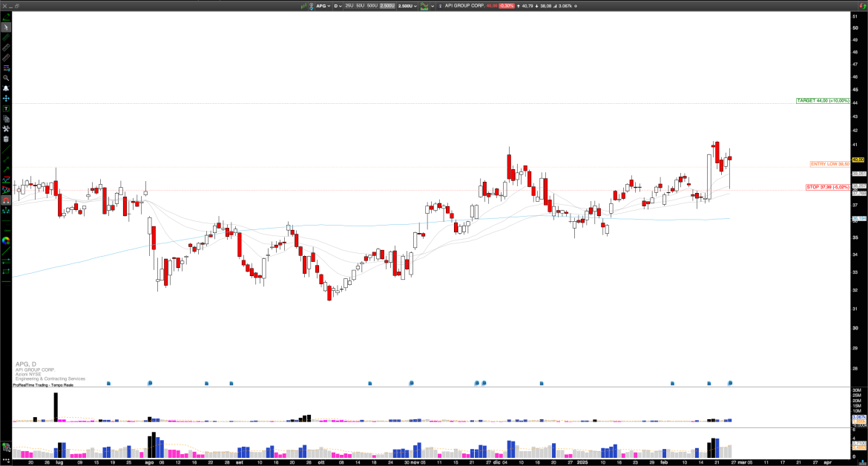Expand the chart style selector chevron
This screenshot has width=868, height=466.
coord(433,6)
